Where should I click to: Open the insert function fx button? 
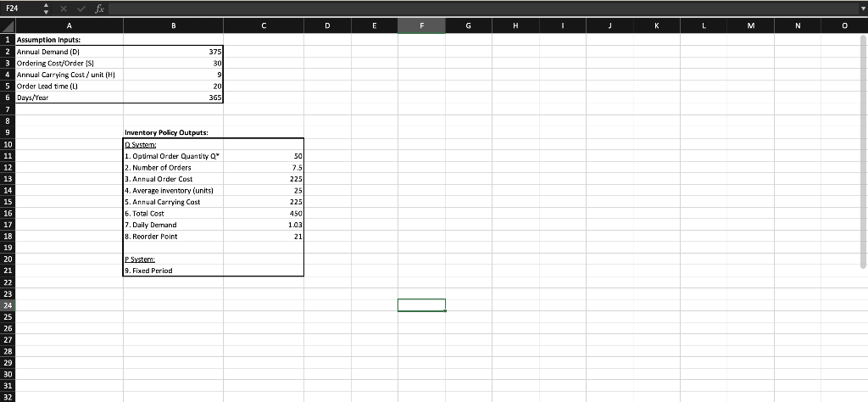(x=100, y=8)
